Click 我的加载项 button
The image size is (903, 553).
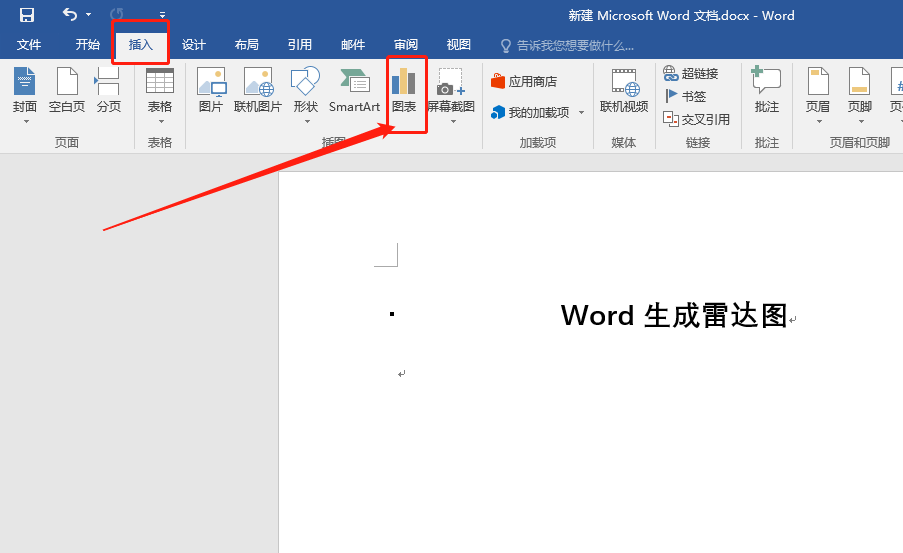point(530,112)
